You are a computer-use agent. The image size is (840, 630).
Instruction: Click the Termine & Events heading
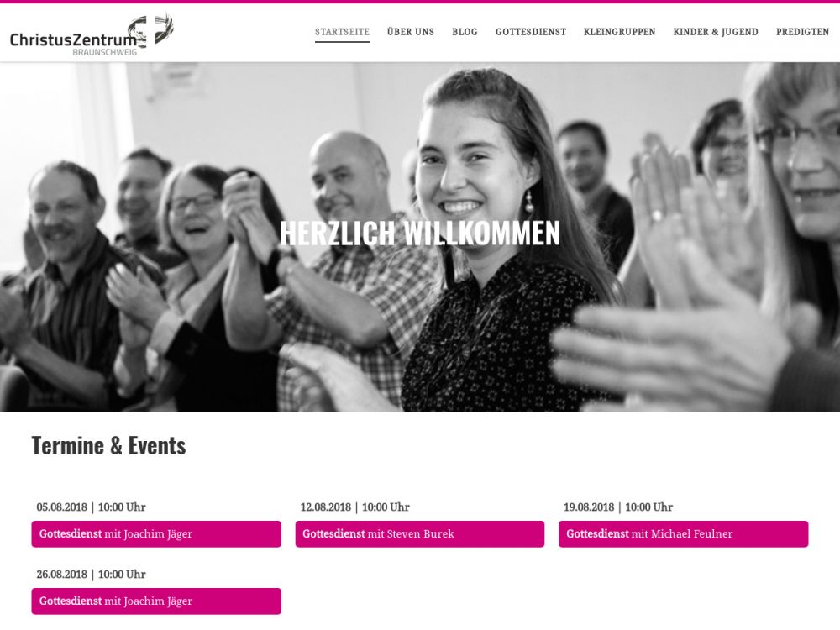108,446
